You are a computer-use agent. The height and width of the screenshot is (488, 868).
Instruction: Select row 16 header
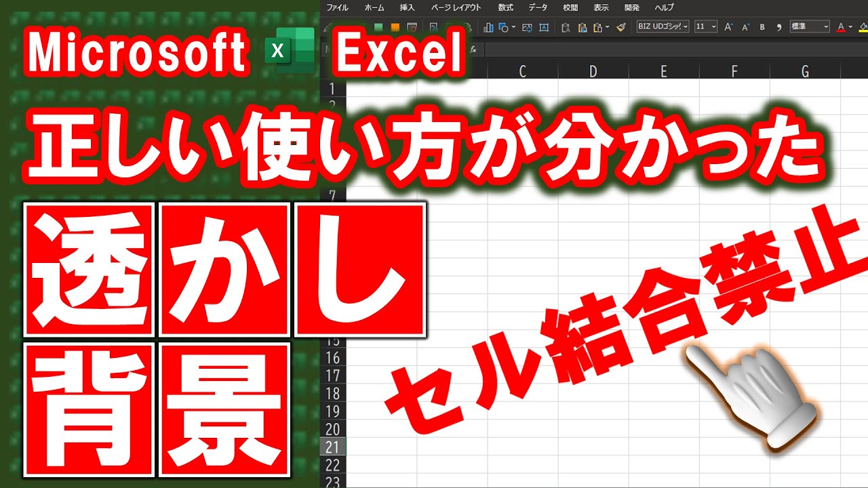(333, 357)
